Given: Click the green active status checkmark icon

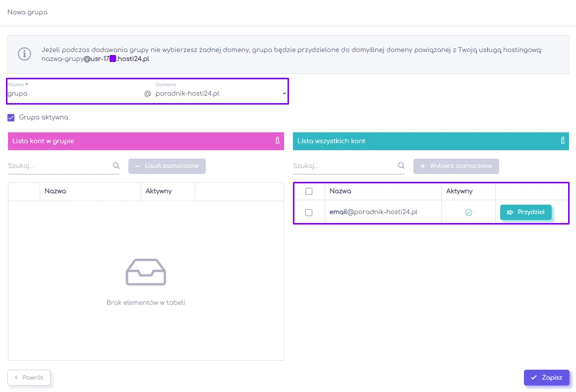Looking at the screenshot, I should point(468,212).
